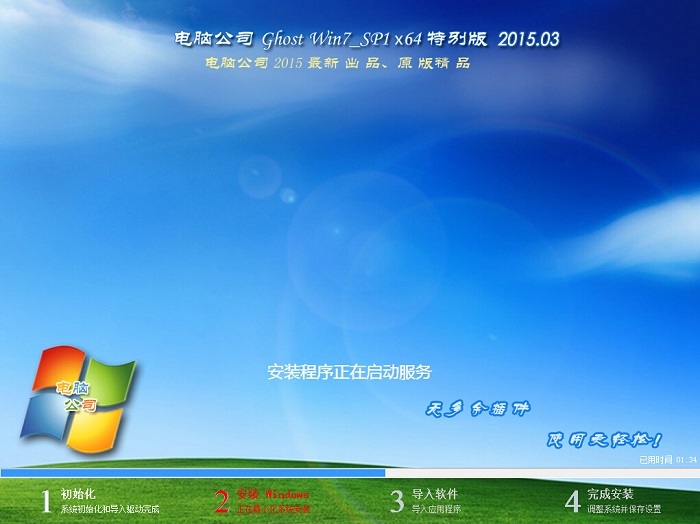Click the step 4 label 完成安装
The height and width of the screenshot is (524, 700).
[610, 494]
